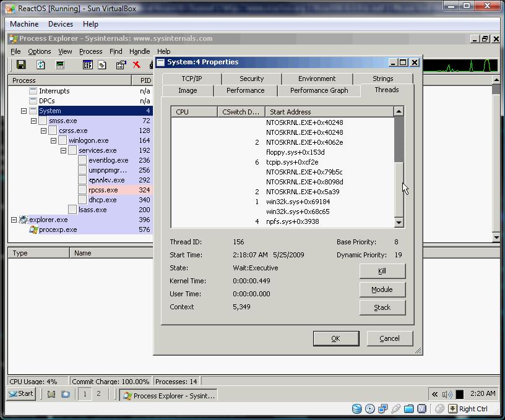Click the Properties toolbar icon
Screen dimensions: 505x420
[121, 65]
